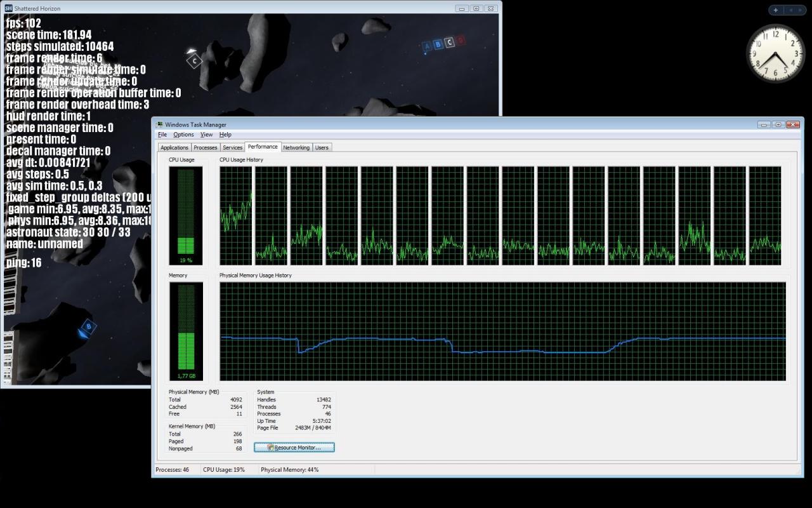Close the Windows Task Manager window

tap(792, 124)
